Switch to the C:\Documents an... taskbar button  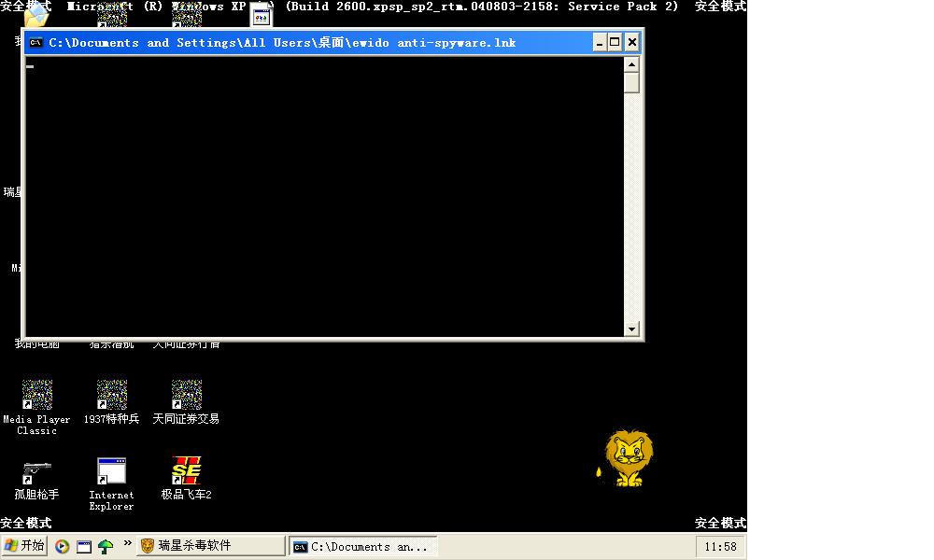click(363, 546)
